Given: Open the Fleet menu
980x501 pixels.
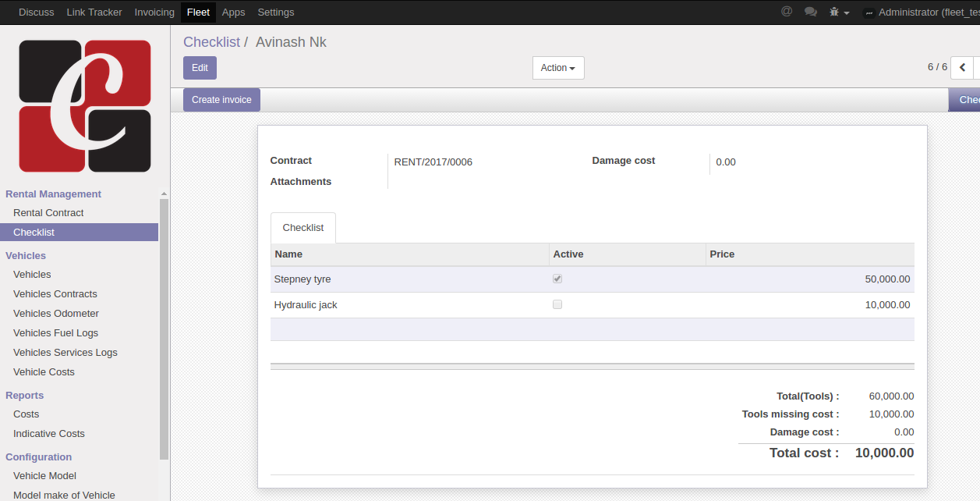Looking at the screenshot, I should tap(198, 12).
